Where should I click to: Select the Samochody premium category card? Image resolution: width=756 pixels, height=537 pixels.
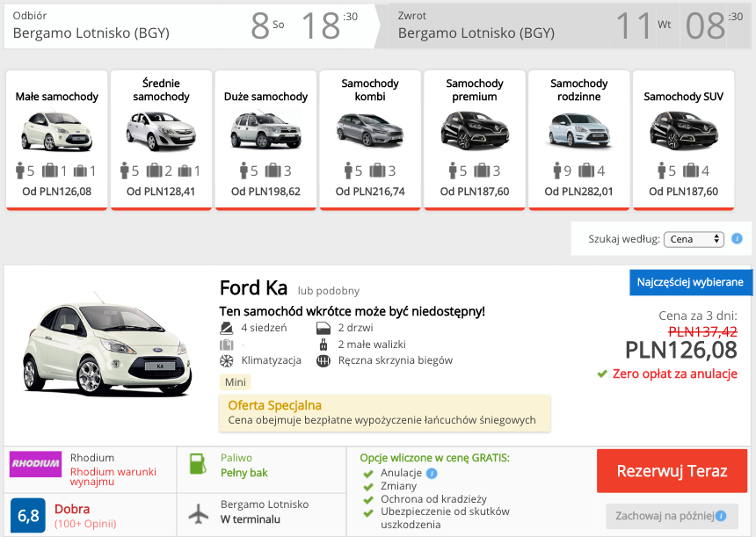click(x=475, y=141)
